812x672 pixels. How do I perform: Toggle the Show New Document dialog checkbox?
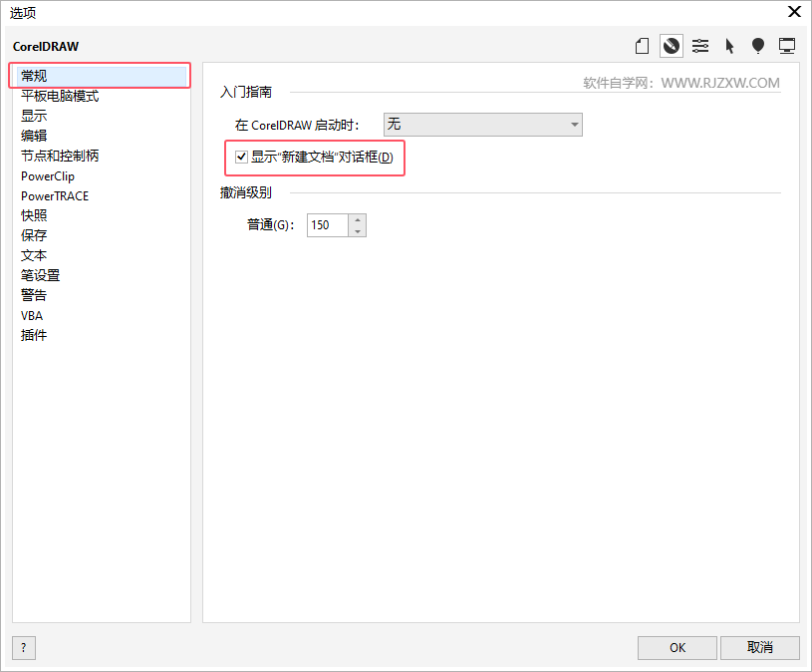coord(241,157)
